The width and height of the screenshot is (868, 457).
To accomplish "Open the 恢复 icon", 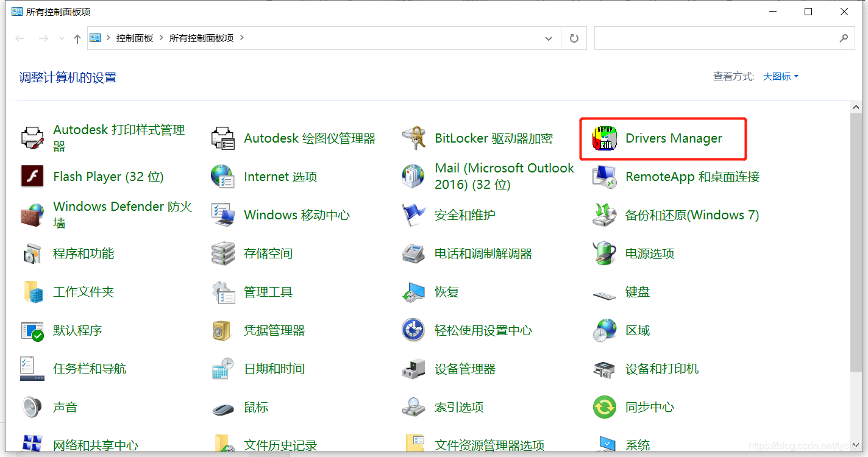I will point(414,292).
